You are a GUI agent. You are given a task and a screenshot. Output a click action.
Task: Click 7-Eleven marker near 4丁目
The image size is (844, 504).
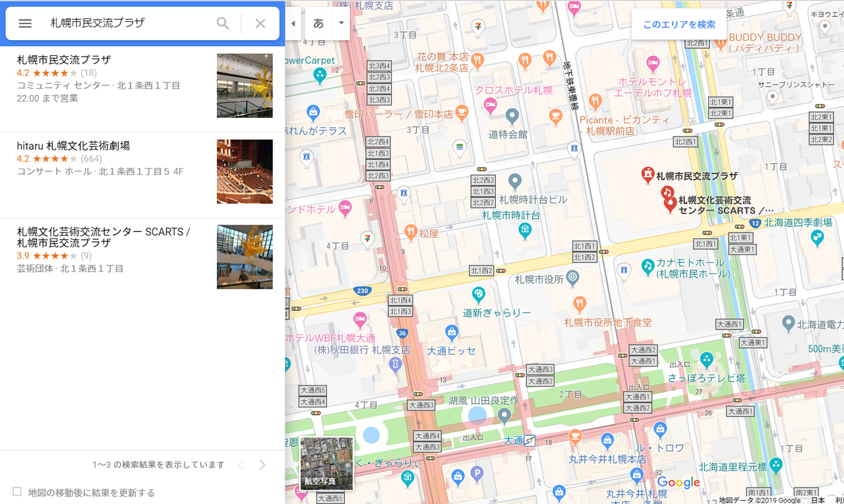tap(367, 238)
